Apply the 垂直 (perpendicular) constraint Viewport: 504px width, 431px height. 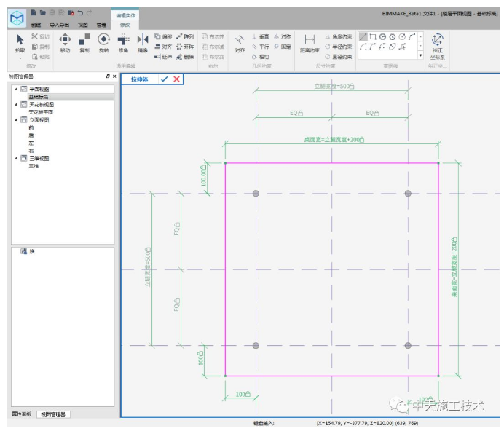pos(261,36)
